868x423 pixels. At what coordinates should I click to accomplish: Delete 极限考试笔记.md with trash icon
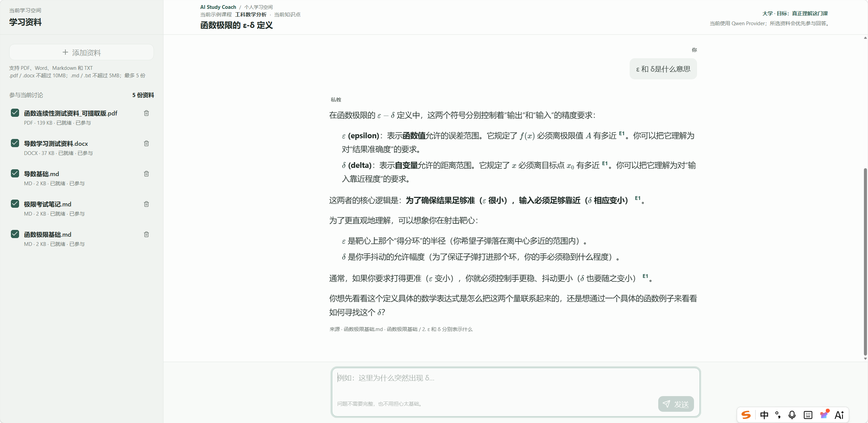[146, 204]
